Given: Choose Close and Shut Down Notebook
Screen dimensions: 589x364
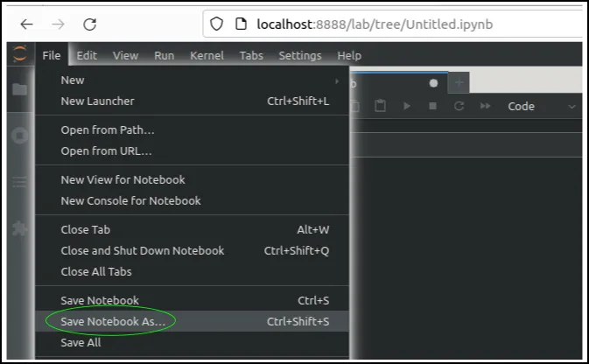Looking at the screenshot, I should coord(193,250).
